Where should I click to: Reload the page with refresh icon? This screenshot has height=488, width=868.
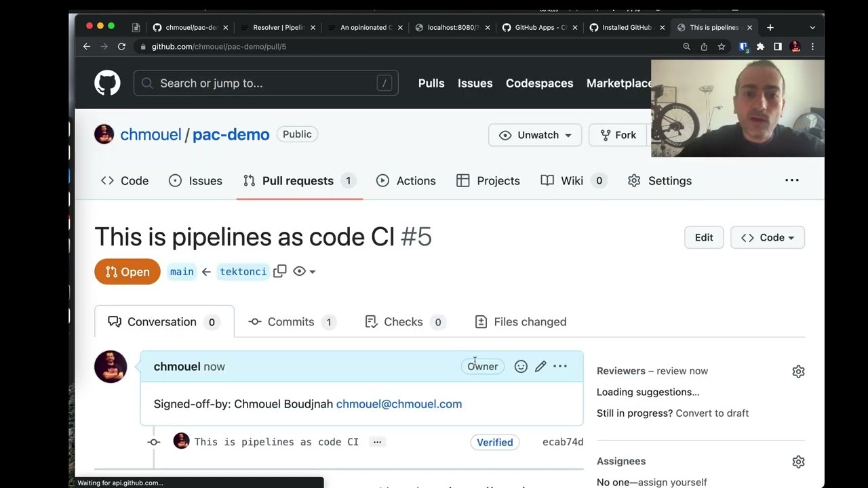121,47
